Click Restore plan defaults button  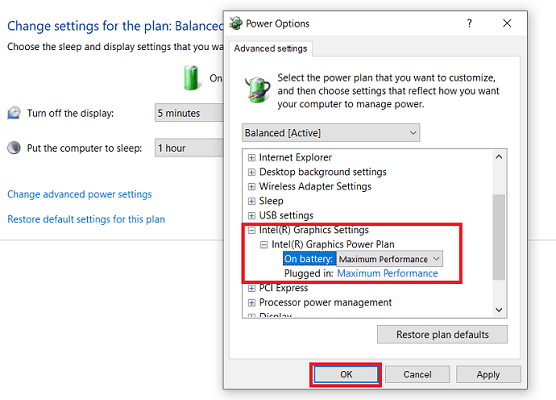[442, 334]
